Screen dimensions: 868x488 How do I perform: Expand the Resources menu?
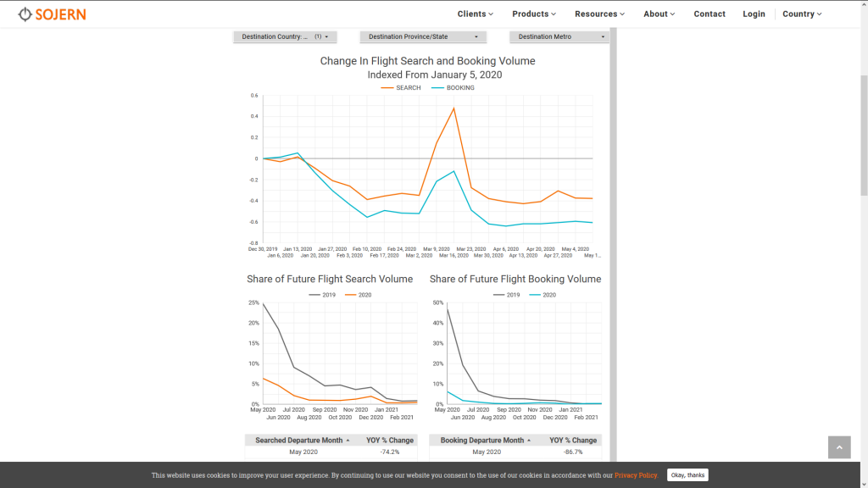pos(599,14)
